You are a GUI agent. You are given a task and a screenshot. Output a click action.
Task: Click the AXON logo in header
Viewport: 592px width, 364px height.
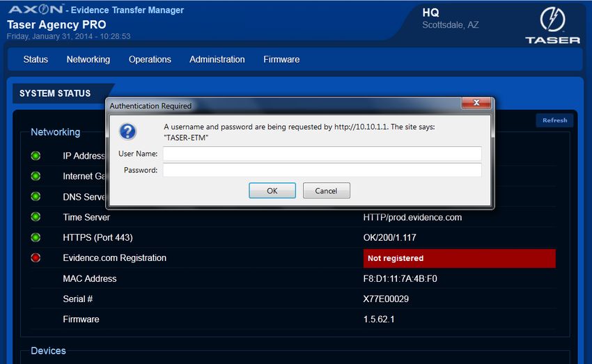click(x=36, y=9)
